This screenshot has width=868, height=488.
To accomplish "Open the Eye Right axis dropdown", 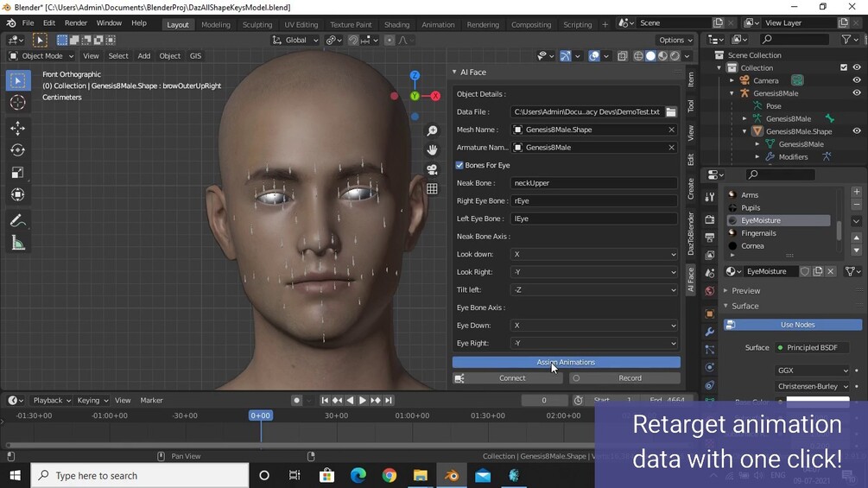I will (x=593, y=343).
